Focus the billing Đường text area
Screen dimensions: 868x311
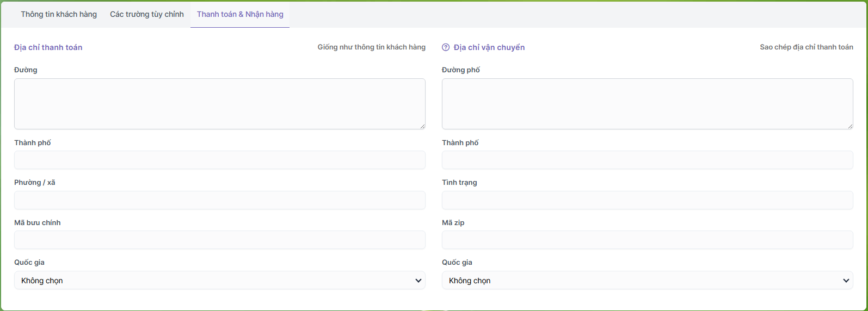tap(219, 103)
